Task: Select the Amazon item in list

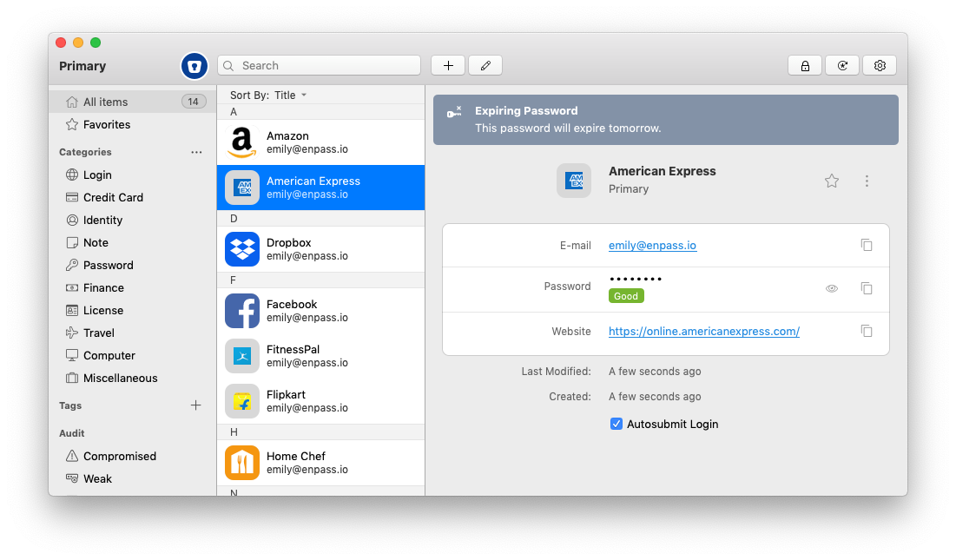Action: (x=320, y=142)
